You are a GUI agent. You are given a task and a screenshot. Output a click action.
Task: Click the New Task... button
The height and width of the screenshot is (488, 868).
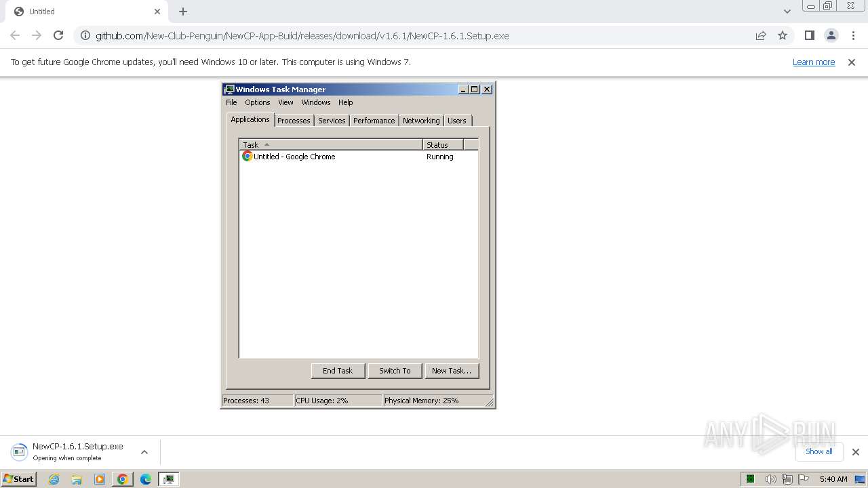click(452, 371)
